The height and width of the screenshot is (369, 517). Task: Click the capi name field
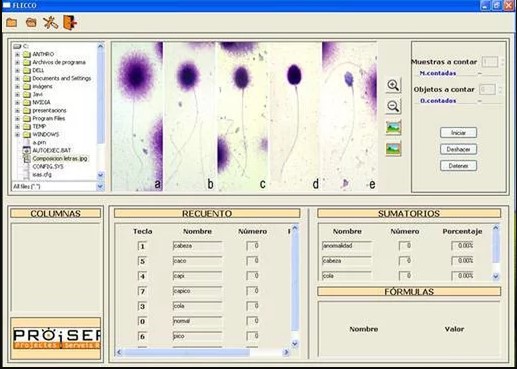tap(197, 276)
